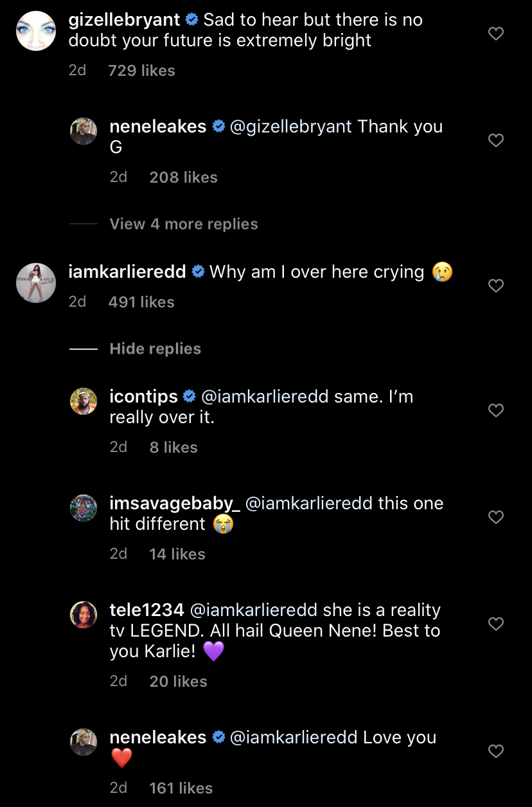The width and height of the screenshot is (532, 807).
Task: Collapse thread with 'Hide replies'
Action: 155,349
